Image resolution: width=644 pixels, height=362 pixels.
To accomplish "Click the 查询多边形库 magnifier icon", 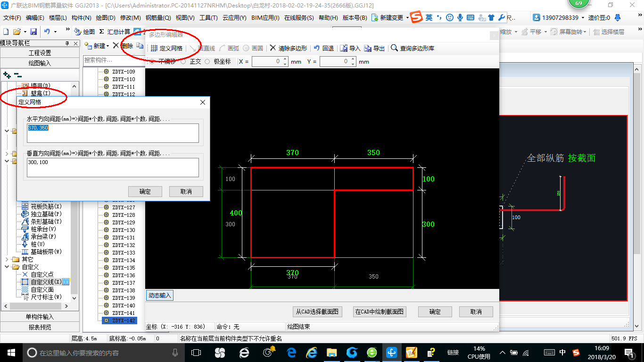I will click(394, 48).
